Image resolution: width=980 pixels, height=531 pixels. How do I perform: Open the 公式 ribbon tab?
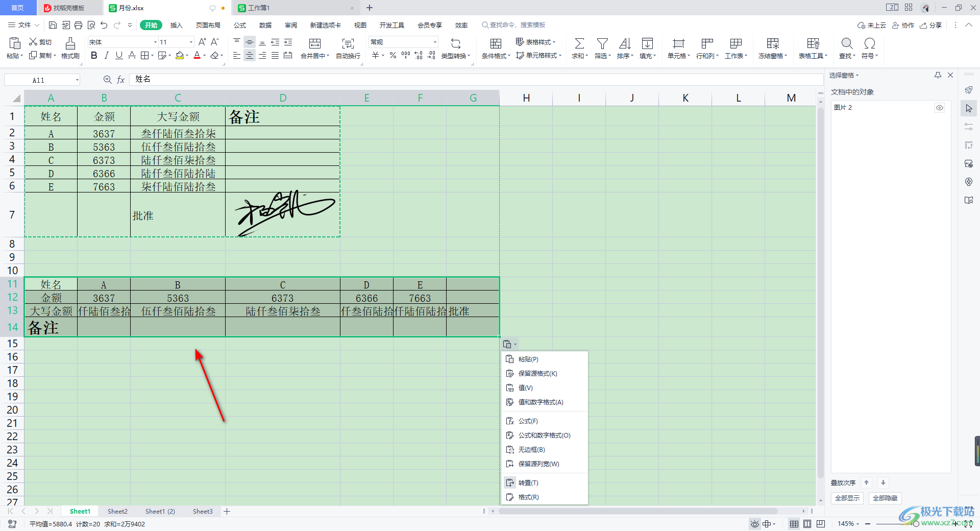(240, 25)
